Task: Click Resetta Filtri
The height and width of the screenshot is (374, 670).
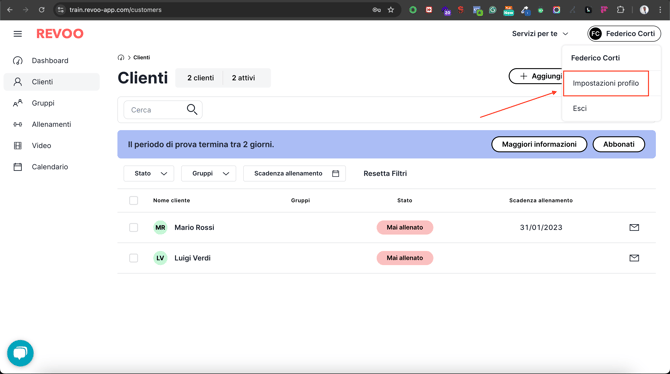Action: (385, 174)
